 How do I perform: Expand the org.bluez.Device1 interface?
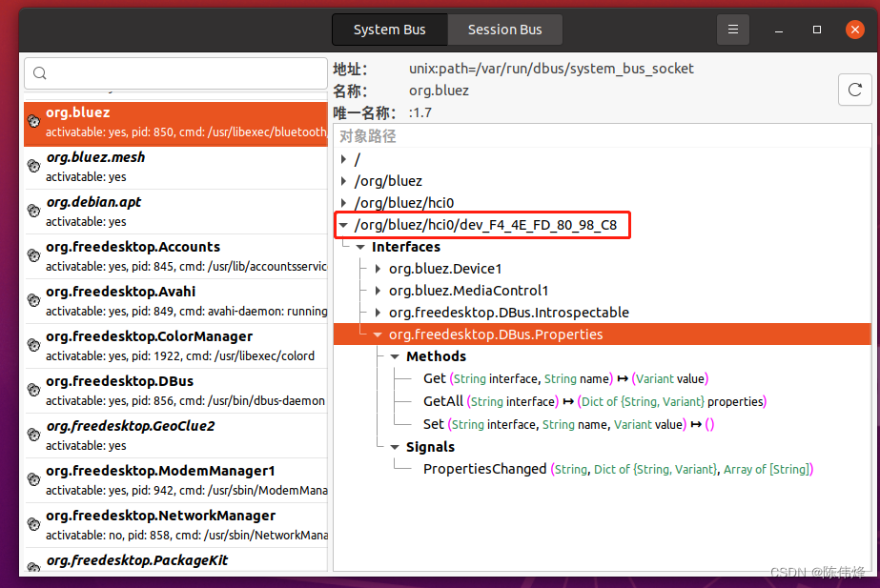[x=376, y=269]
